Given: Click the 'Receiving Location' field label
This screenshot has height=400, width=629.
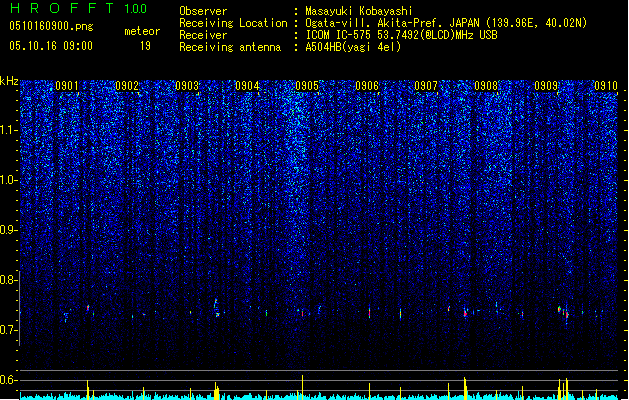Looking at the screenshot, I should tap(233, 23).
